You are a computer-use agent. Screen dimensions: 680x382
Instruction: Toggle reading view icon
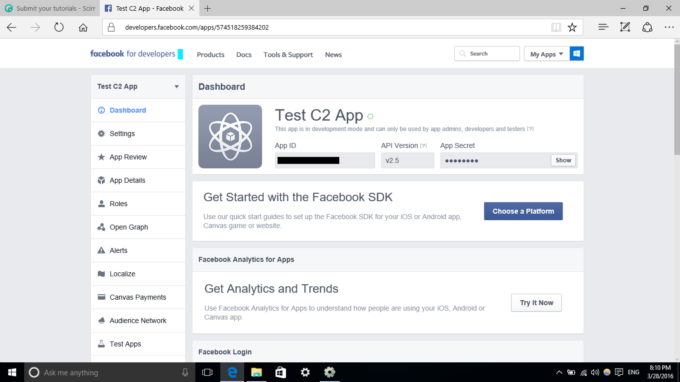(556, 27)
